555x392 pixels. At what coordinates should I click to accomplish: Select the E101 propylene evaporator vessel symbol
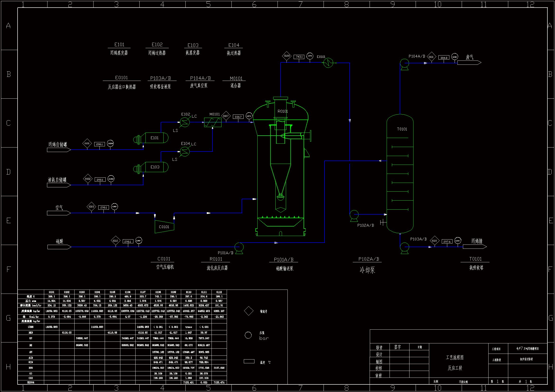click(x=151, y=138)
